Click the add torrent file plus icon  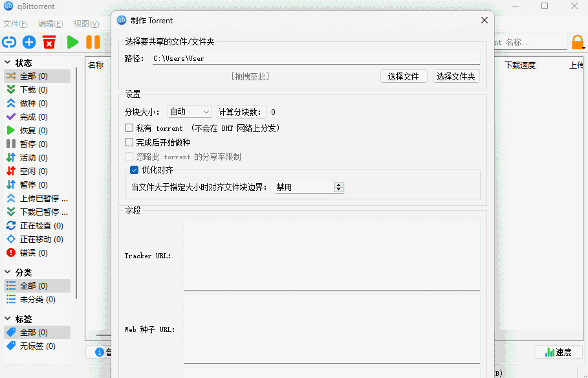coord(28,41)
